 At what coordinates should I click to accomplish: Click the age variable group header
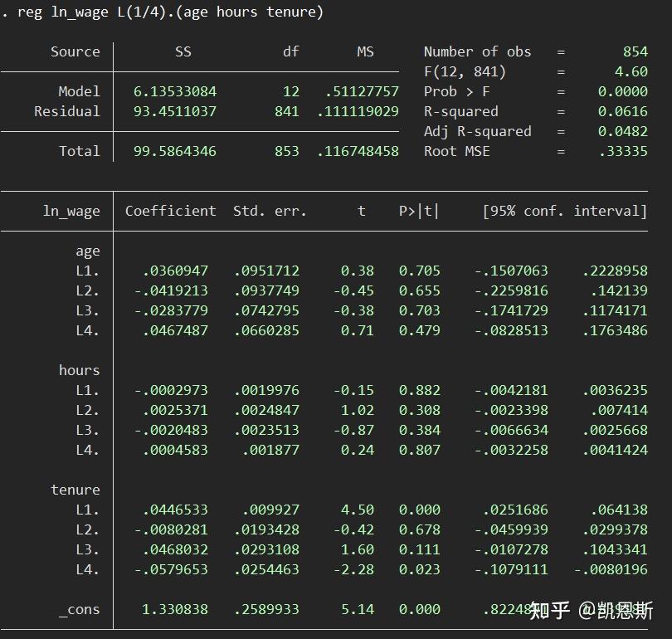coord(87,251)
